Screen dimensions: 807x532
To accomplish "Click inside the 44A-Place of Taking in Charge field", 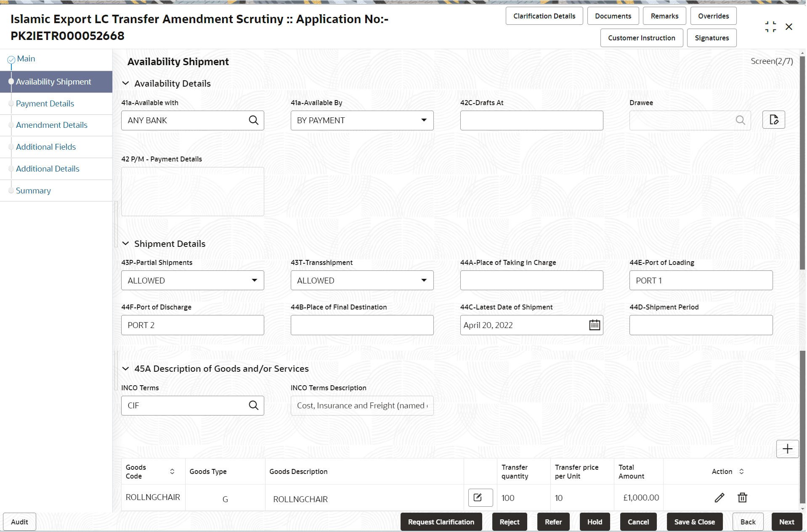I will pyautogui.click(x=531, y=280).
